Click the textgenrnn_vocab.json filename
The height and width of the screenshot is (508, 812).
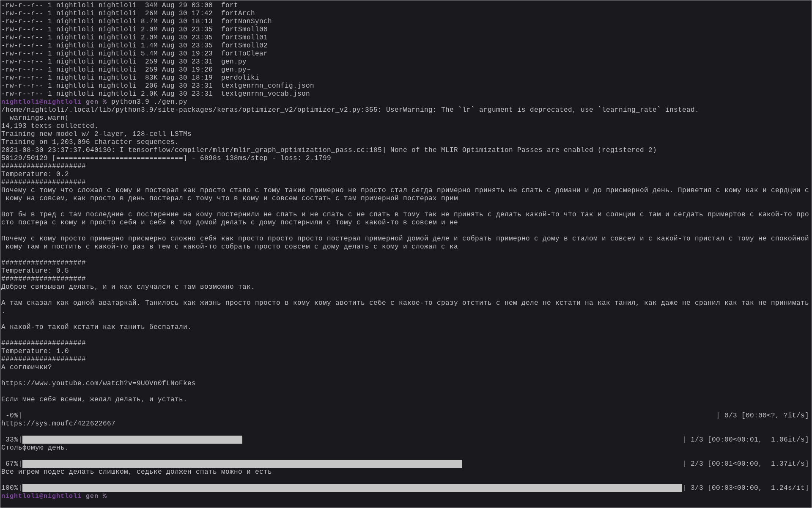click(265, 94)
